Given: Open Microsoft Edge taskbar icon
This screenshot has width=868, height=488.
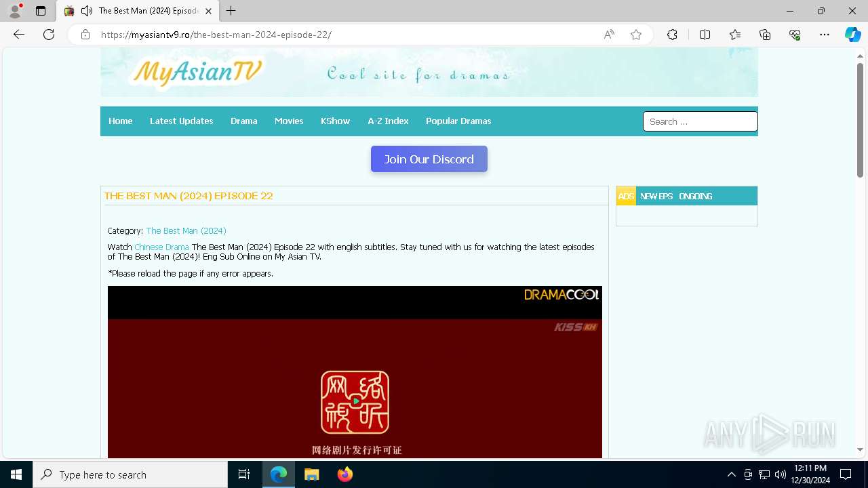Looking at the screenshot, I should click(x=279, y=474).
